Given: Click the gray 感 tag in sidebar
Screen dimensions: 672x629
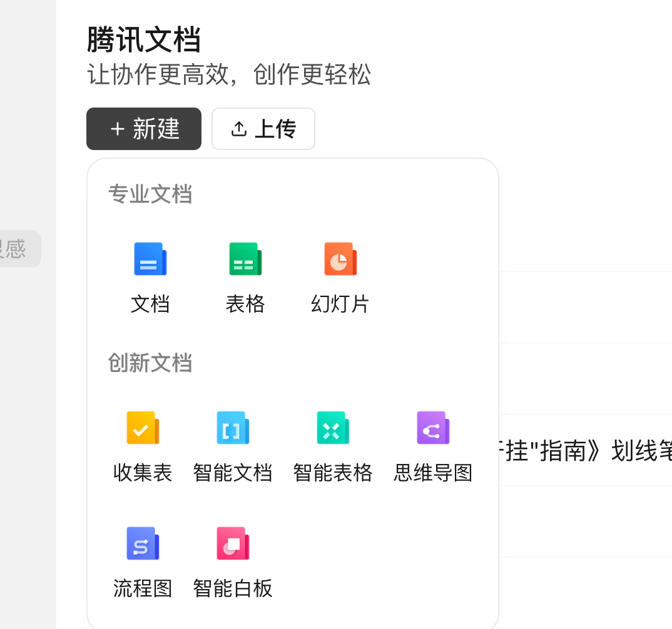Looking at the screenshot, I should coord(16,249).
